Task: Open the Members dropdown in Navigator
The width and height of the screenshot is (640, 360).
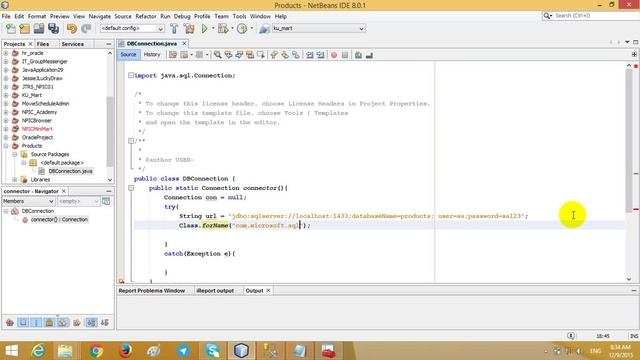Action: pos(28,201)
